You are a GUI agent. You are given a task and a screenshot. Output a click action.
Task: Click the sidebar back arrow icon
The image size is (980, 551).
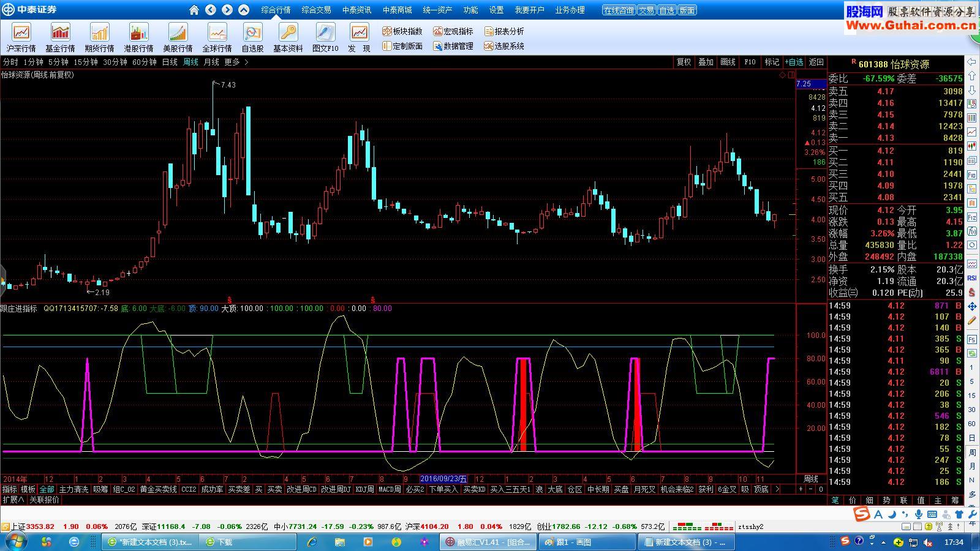tap(972, 62)
